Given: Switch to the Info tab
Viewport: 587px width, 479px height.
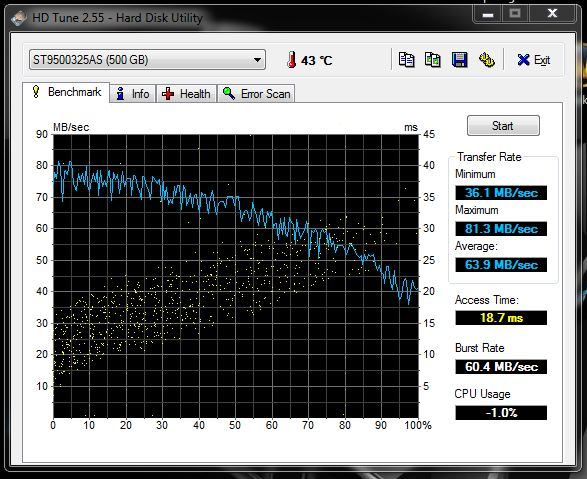Looking at the screenshot, I should pos(133,94).
